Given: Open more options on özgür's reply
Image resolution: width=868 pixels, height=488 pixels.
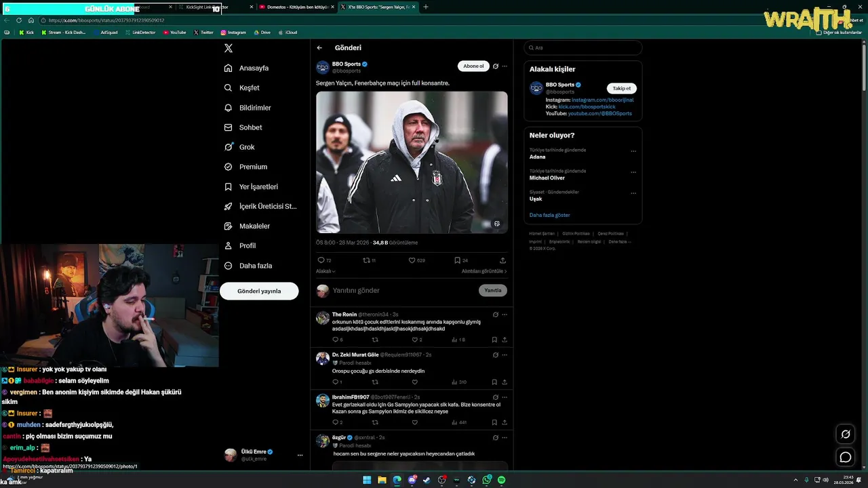Looking at the screenshot, I should [x=505, y=438].
